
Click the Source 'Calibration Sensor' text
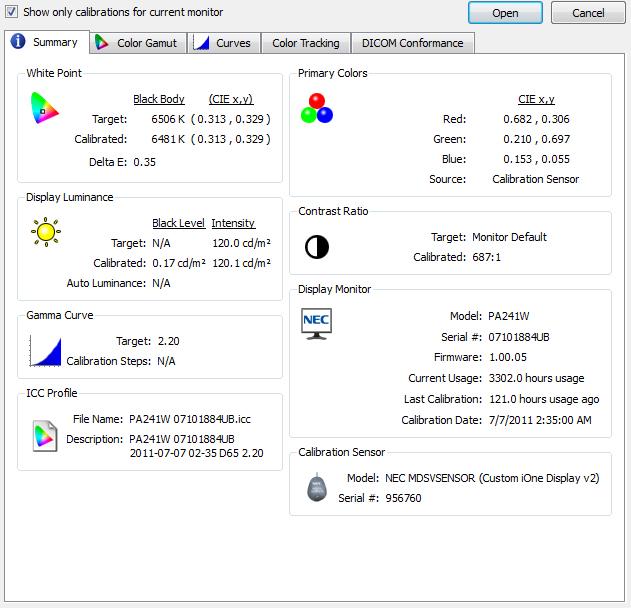536,179
